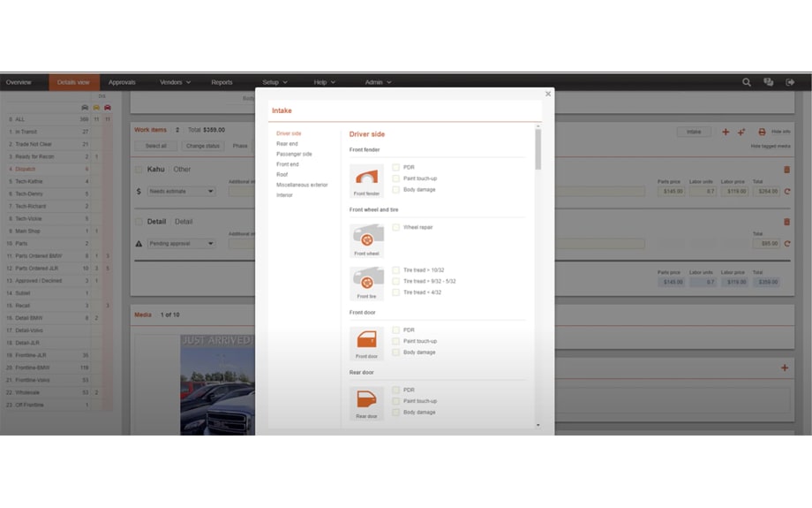The image size is (812, 508).
Task: Select the Front wheel icon
Action: tap(366, 239)
